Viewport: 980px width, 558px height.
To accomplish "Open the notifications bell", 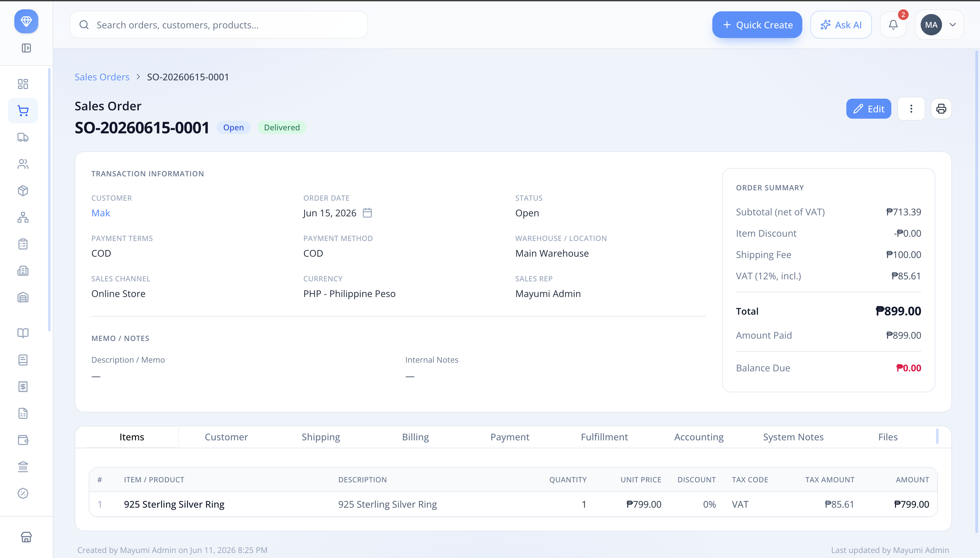I will pos(893,25).
